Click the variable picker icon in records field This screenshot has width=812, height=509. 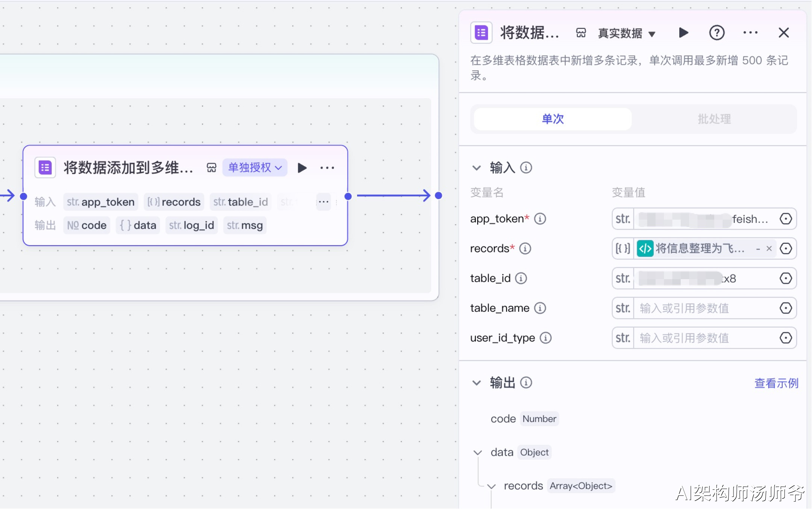(x=786, y=248)
